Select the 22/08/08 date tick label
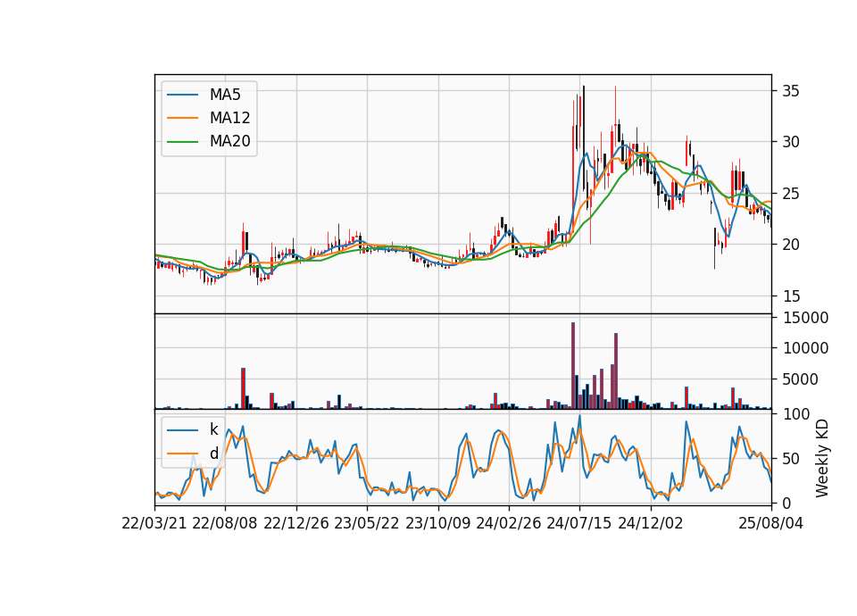 click(x=225, y=523)
